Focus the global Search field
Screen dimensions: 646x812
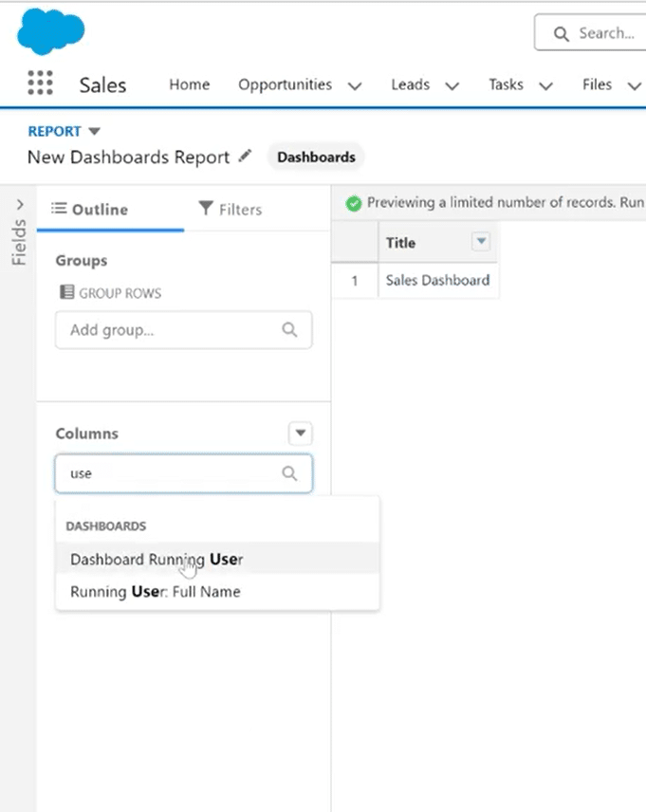(591, 32)
